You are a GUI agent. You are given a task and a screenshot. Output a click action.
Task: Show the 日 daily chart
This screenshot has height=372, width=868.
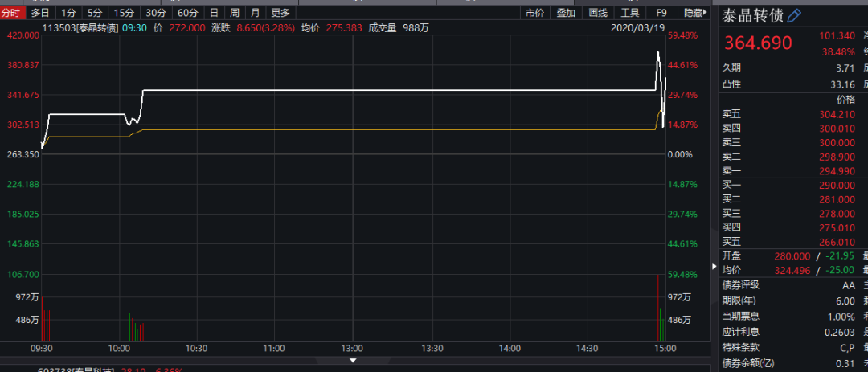point(213,13)
